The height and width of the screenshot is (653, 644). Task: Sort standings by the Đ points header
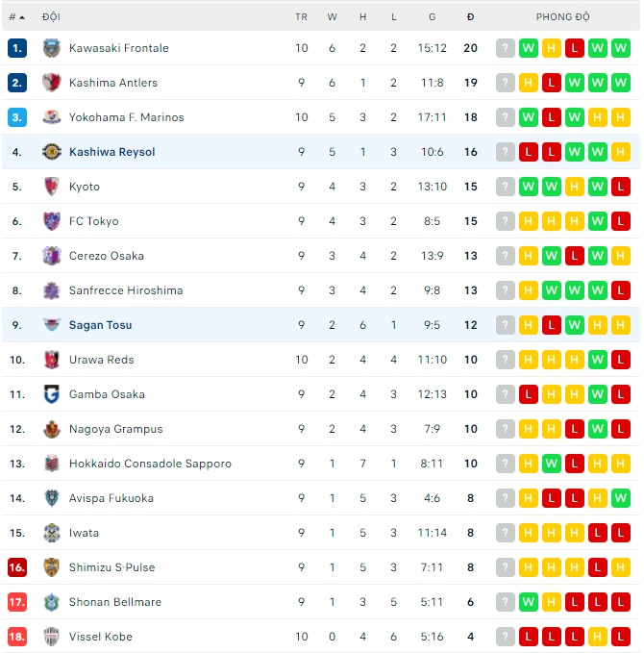pyautogui.click(x=470, y=17)
